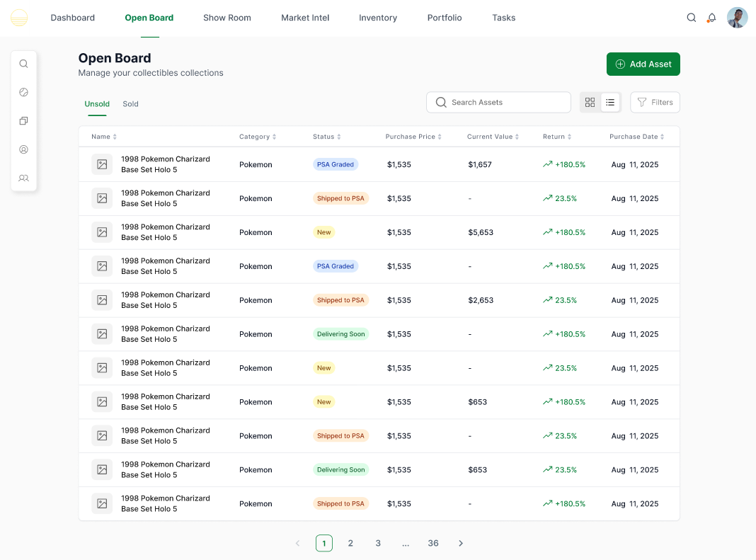Switch to list view
The height and width of the screenshot is (560, 756).
[610, 102]
